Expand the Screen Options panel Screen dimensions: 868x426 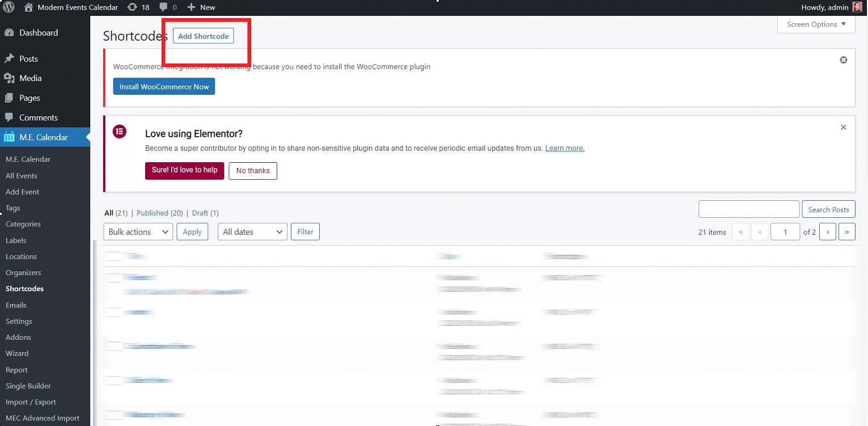coord(816,24)
